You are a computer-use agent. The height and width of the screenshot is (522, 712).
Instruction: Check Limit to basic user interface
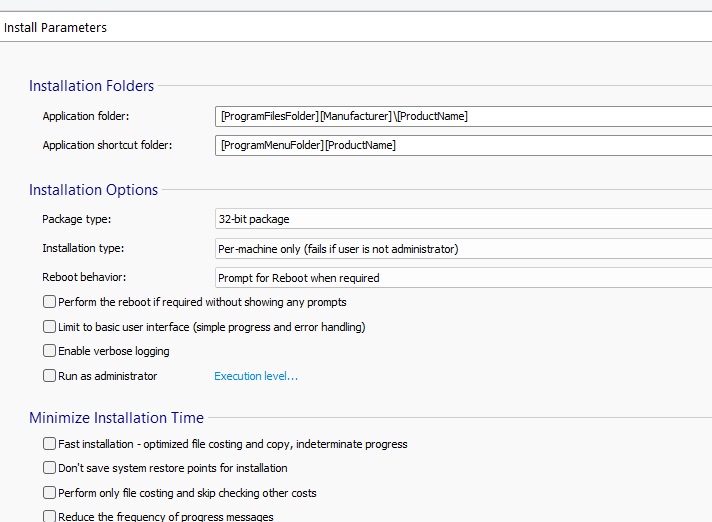(x=50, y=327)
